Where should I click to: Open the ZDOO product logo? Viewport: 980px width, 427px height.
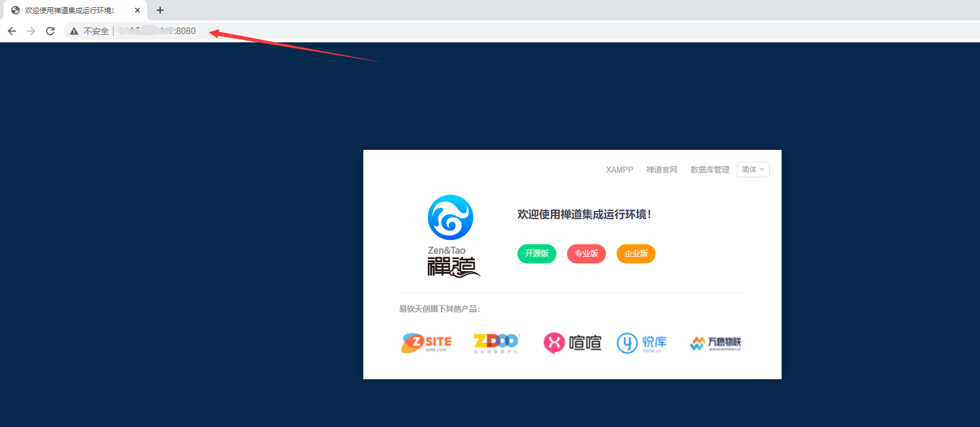coord(497,343)
